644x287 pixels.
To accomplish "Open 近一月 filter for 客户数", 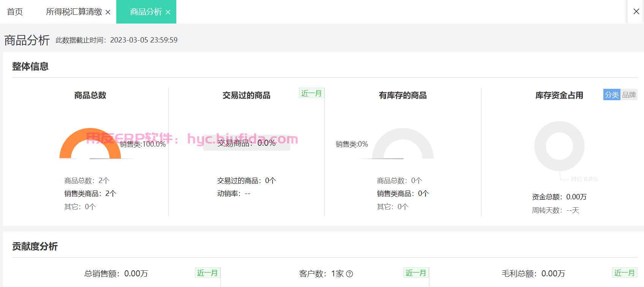I will (x=416, y=273).
